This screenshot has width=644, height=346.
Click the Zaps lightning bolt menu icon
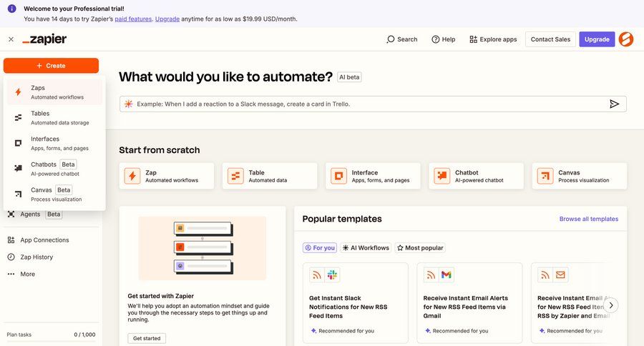(x=18, y=92)
